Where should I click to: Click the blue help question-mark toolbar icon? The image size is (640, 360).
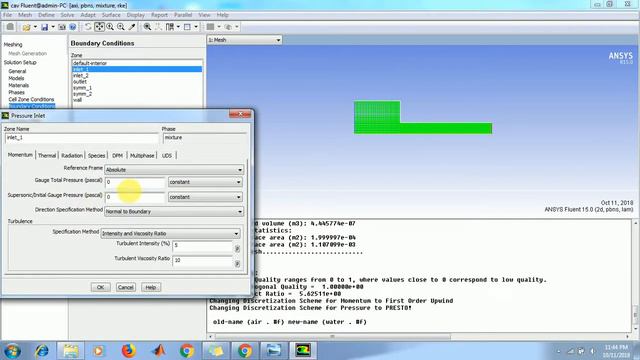click(73, 27)
